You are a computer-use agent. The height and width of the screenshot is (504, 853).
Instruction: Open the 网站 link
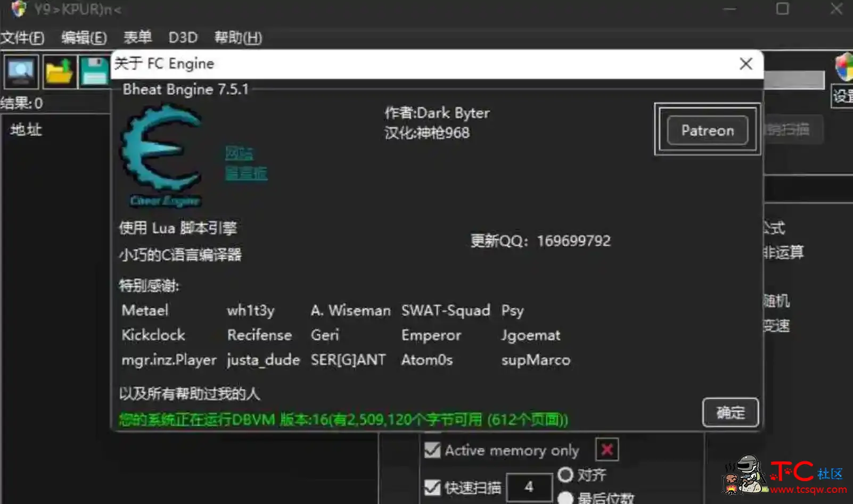click(239, 153)
